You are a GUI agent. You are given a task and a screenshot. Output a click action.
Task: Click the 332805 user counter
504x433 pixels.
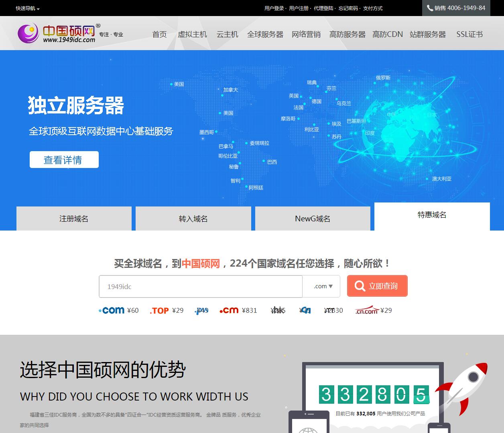coord(374,395)
